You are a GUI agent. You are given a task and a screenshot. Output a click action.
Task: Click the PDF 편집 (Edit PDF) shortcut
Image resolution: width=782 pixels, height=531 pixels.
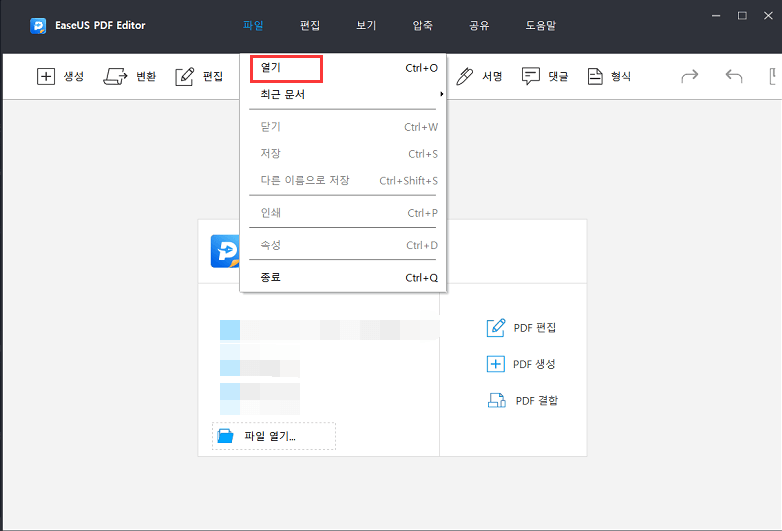tap(521, 328)
